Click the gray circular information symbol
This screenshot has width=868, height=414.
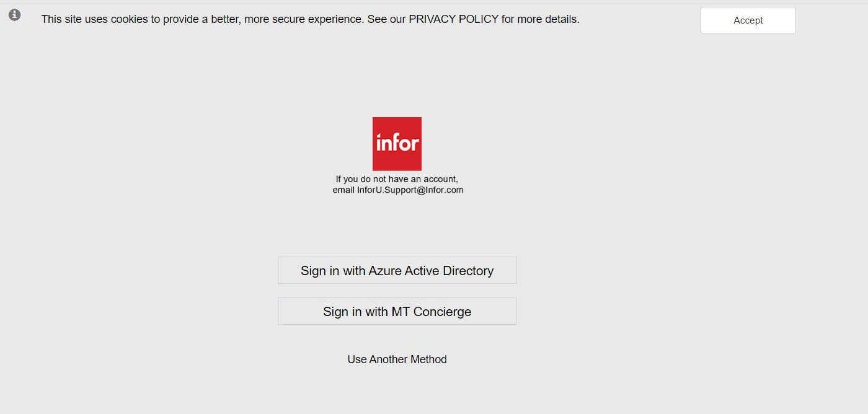(15, 15)
